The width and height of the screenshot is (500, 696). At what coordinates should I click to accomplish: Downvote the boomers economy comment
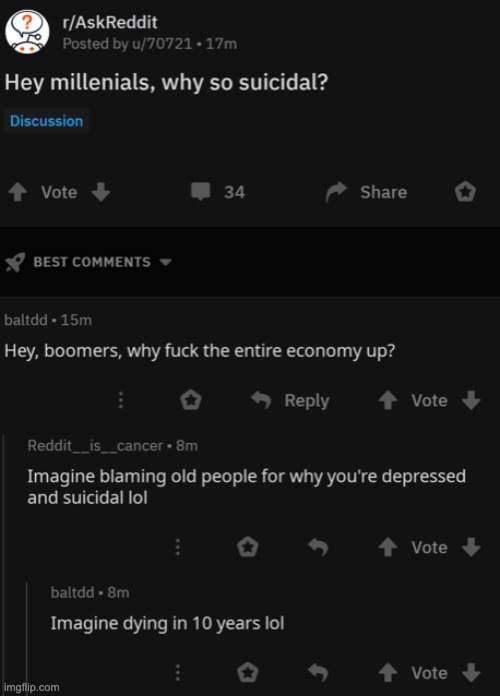click(471, 400)
